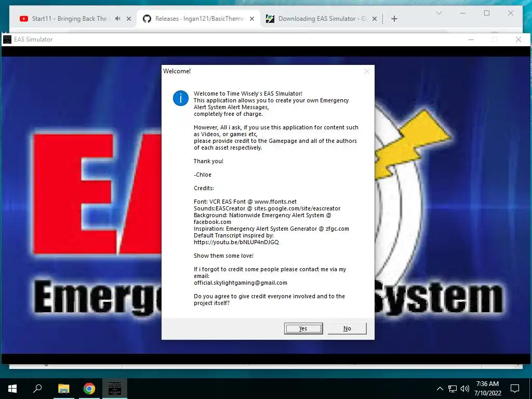Image resolution: width=532 pixels, height=399 pixels.
Task: Click the 'Show them some love!' text
Action: point(223,256)
